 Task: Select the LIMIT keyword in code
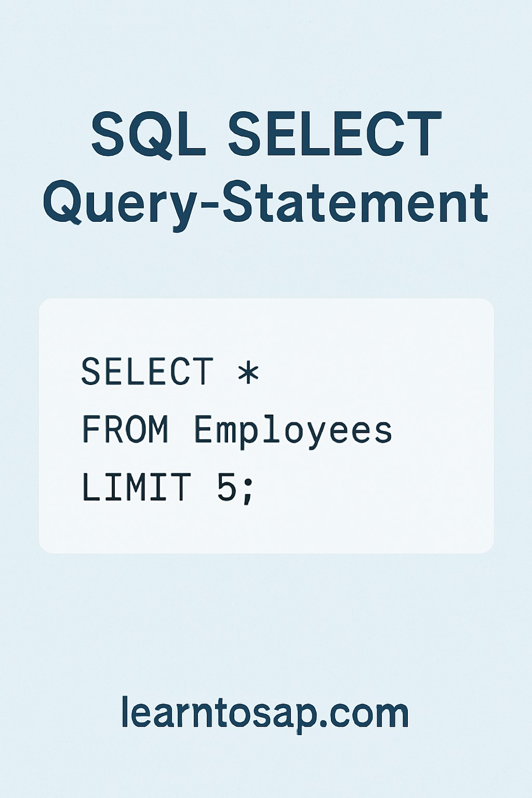pyautogui.click(x=136, y=487)
